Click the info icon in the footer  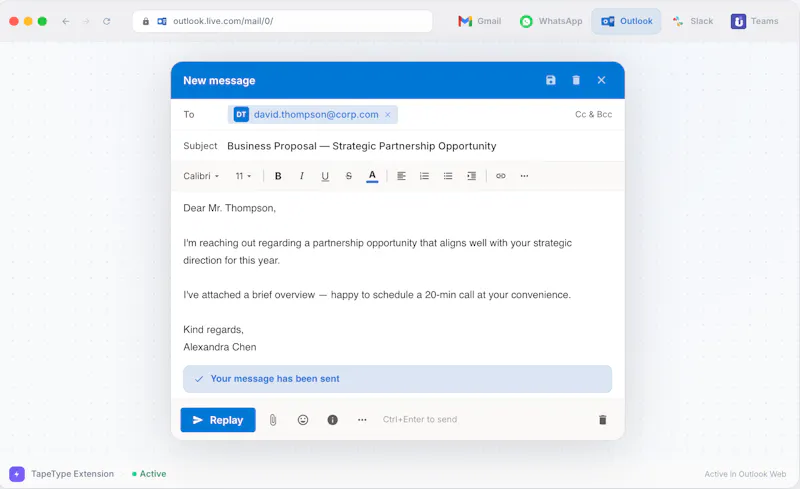tap(333, 420)
